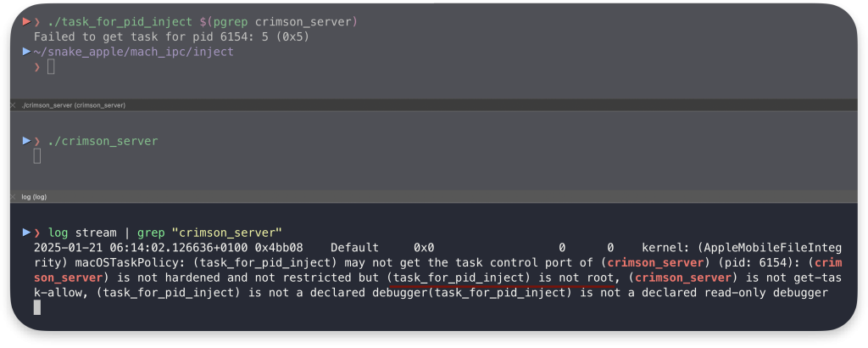868x348 pixels.
Task: Click the blue arrow before ~/snake_apple path
Action: point(26,52)
